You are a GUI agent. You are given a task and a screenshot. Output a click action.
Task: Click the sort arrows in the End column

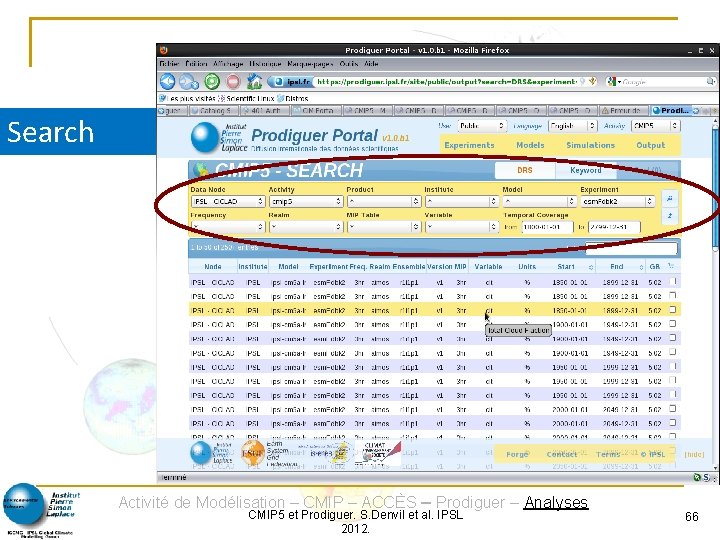641,267
